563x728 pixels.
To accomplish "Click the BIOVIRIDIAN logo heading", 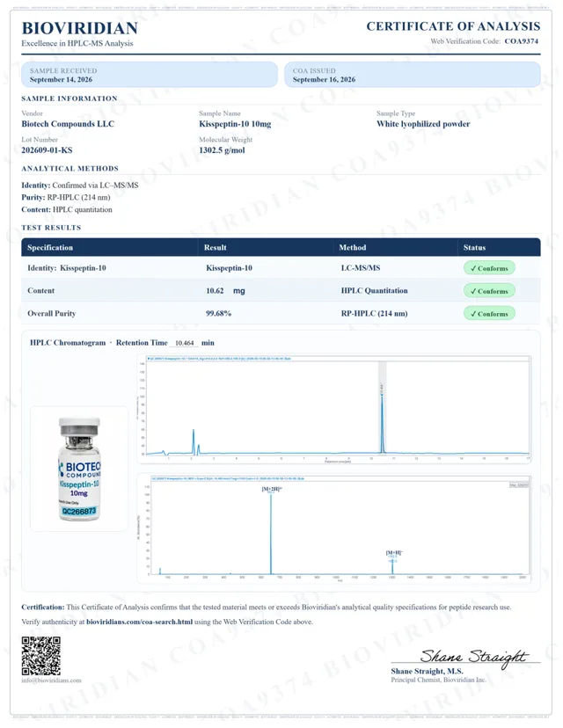I will point(79,28).
